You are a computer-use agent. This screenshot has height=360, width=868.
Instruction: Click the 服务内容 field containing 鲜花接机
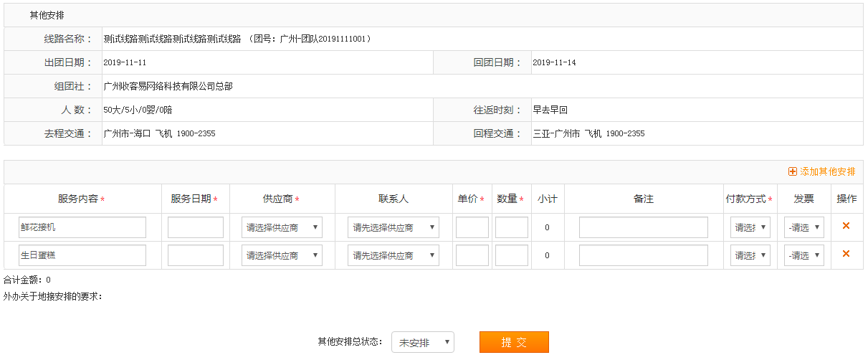click(x=82, y=227)
